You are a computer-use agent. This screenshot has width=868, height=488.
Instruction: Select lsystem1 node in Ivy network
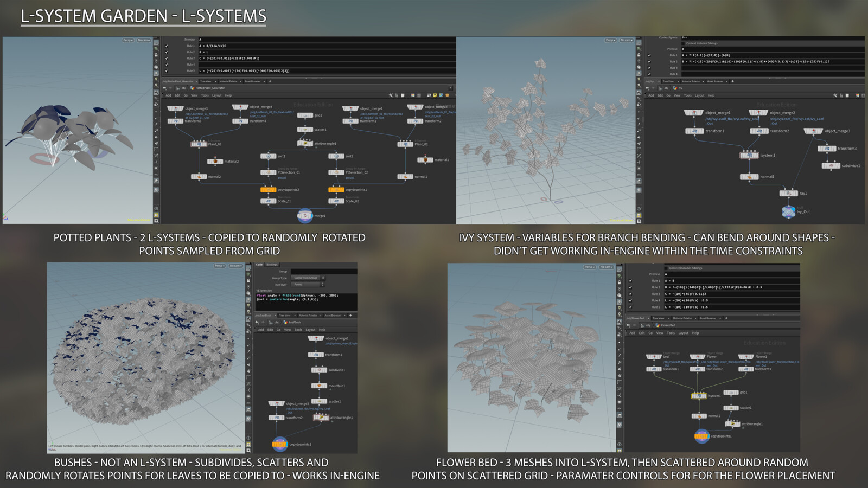(749, 155)
